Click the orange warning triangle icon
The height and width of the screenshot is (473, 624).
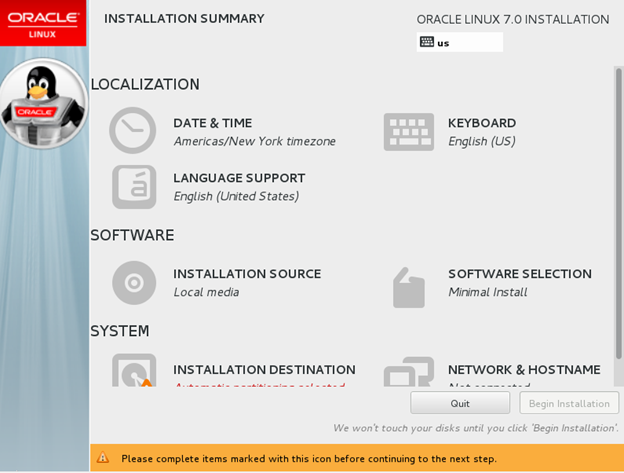tap(103, 458)
